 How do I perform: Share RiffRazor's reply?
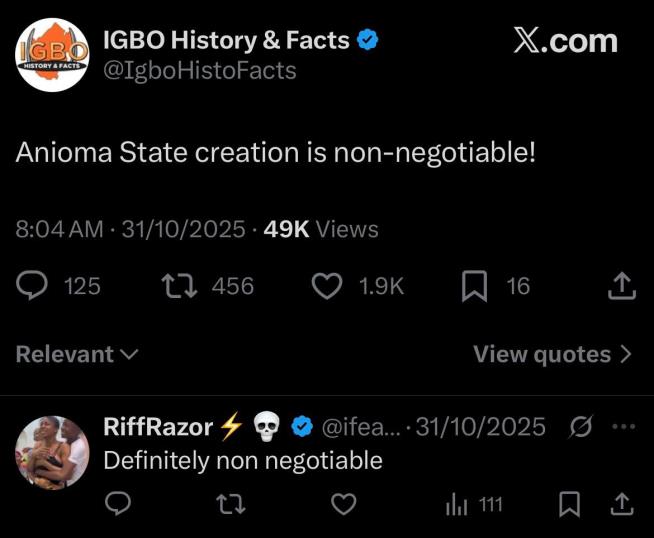[621, 505]
